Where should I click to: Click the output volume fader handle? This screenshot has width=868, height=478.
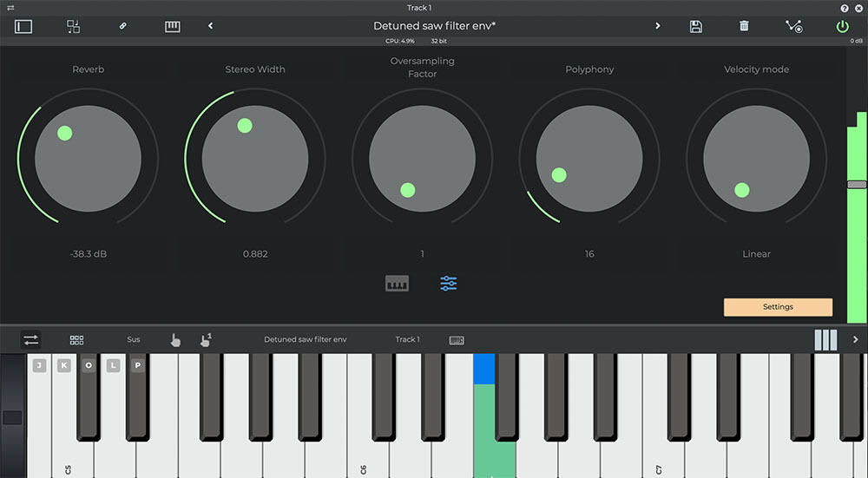pyautogui.click(x=856, y=185)
